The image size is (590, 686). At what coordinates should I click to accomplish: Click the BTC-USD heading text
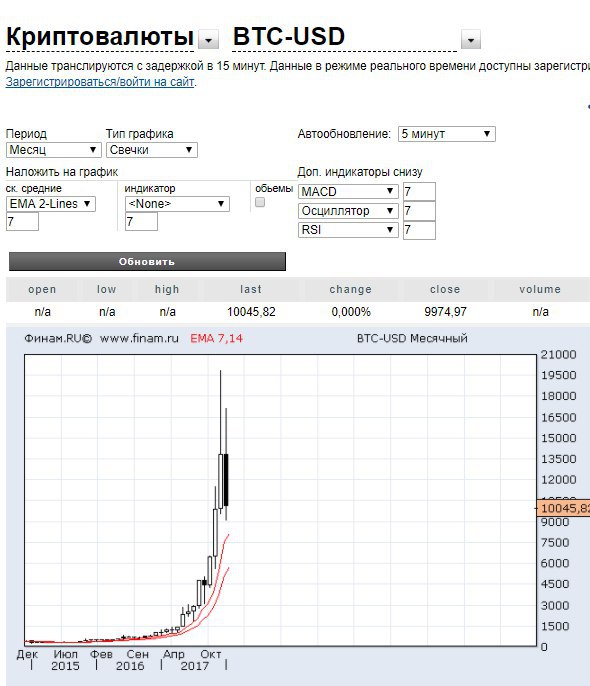click(x=289, y=36)
